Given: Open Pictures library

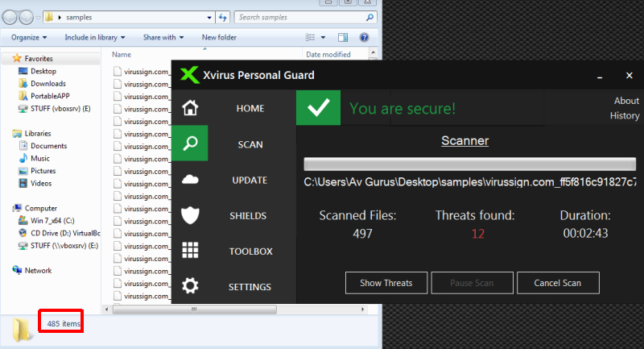Looking at the screenshot, I should (43, 171).
